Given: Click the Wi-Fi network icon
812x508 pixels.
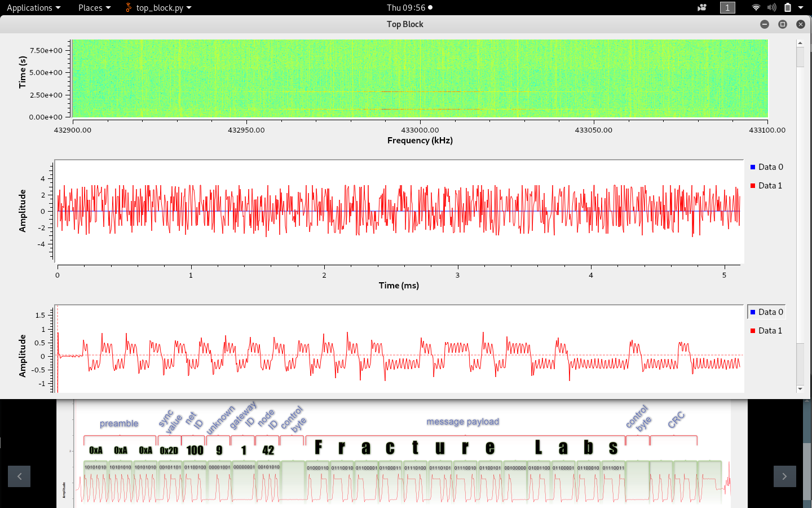Looking at the screenshot, I should 756,7.
